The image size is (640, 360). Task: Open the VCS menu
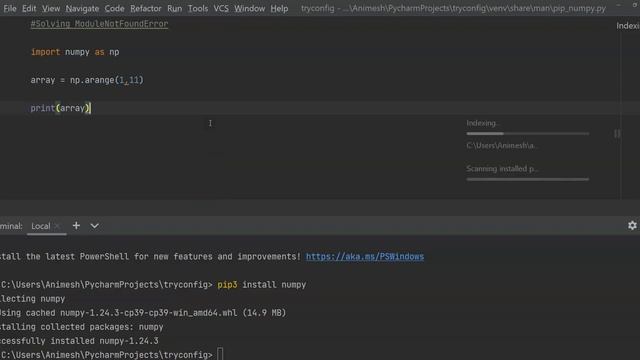click(221, 8)
